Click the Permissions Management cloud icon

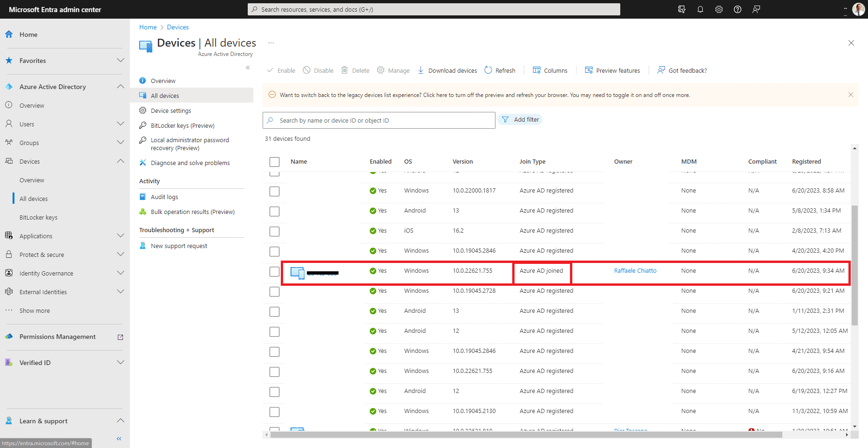(x=9, y=336)
